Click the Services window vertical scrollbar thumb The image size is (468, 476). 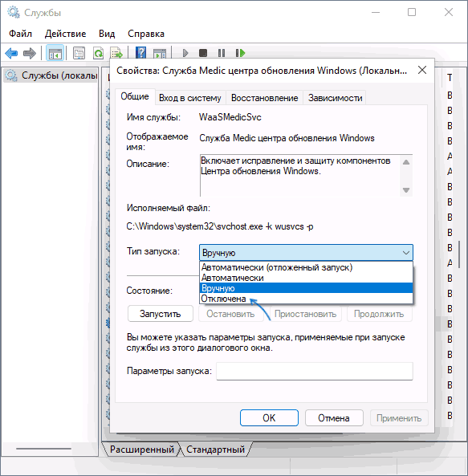click(x=459, y=254)
